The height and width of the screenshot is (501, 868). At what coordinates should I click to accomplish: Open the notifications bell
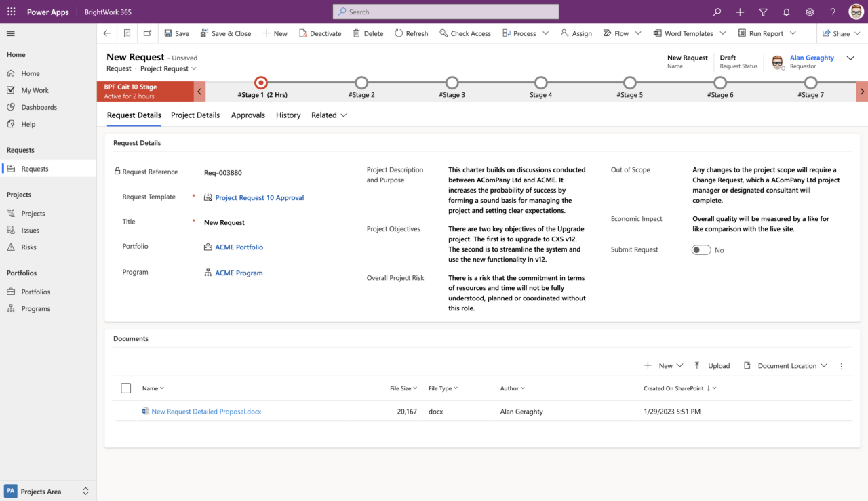pyautogui.click(x=786, y=12)
